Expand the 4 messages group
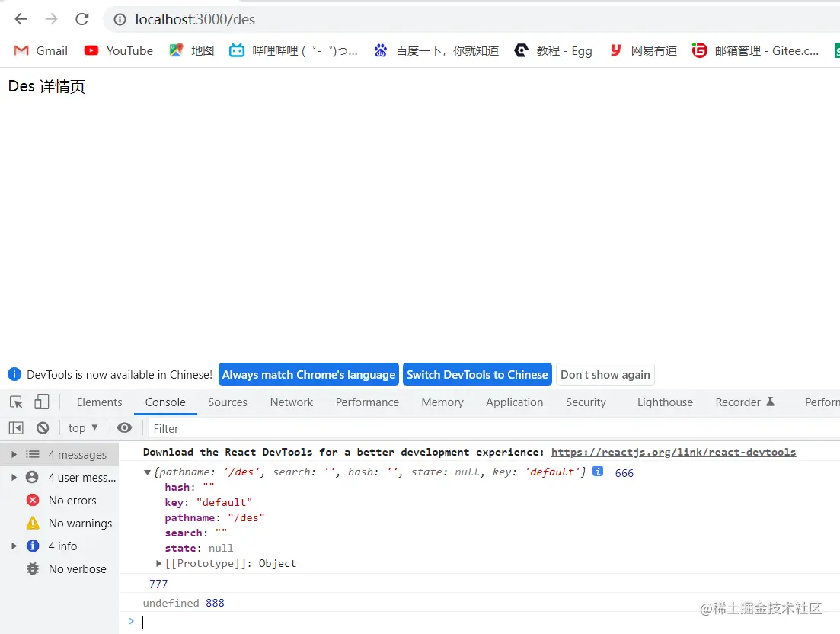This screenshot has width=840, height=634. tap(14, 454)
